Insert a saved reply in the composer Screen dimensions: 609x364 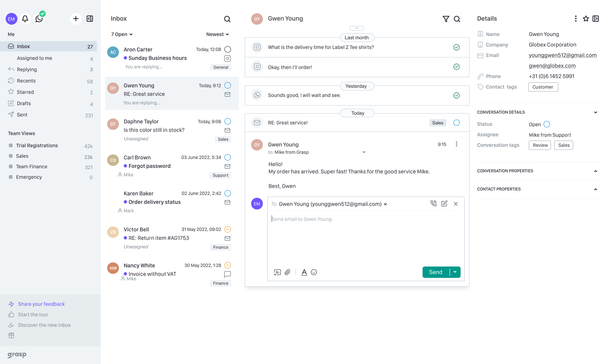(x=277, y=272)
